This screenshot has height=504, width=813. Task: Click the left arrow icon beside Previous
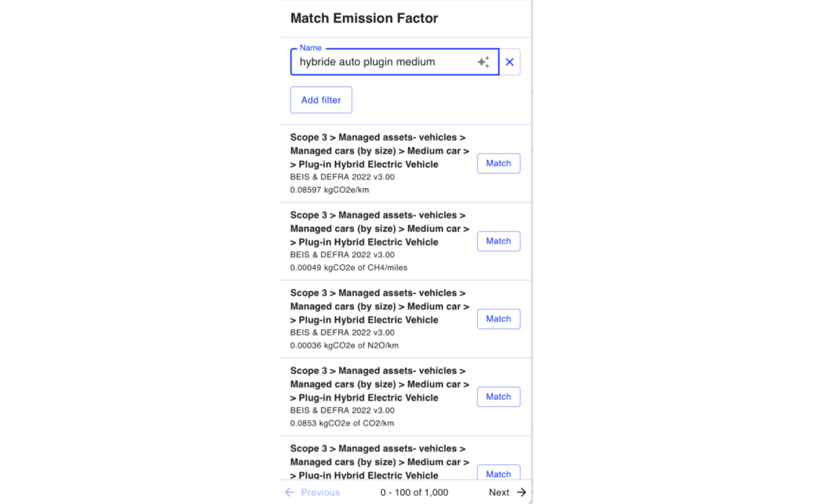[290, 493]
